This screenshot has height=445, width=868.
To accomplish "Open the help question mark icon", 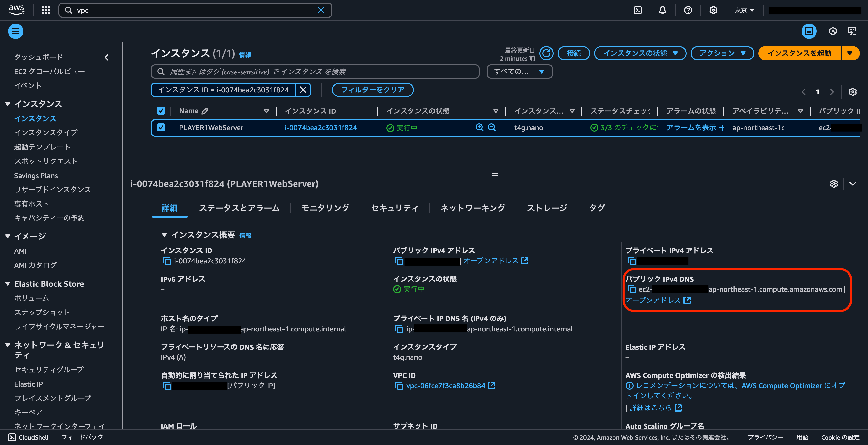I will [688, 10].
